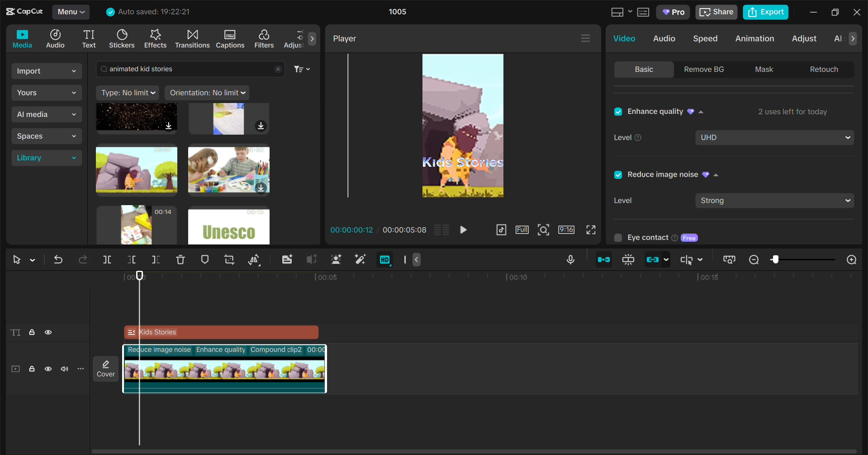Screen dimensions: 868x455
Task: Click the HD enhance toolbar icon
Action: [385, 259]
